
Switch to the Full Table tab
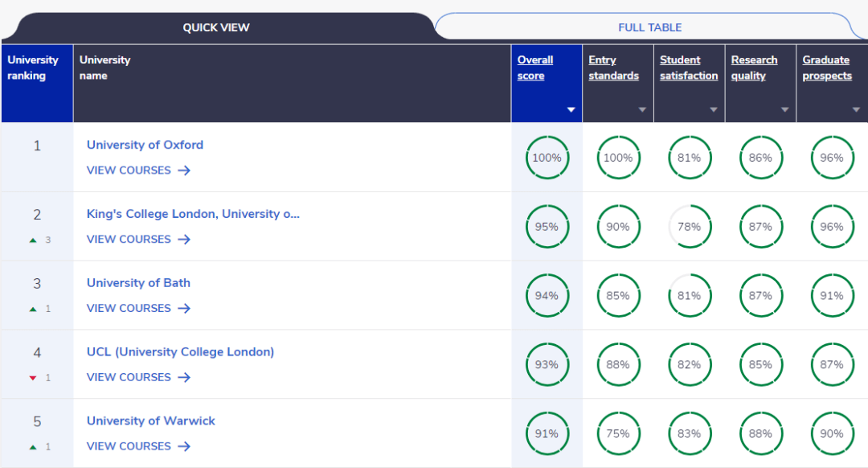pos(650,27)
